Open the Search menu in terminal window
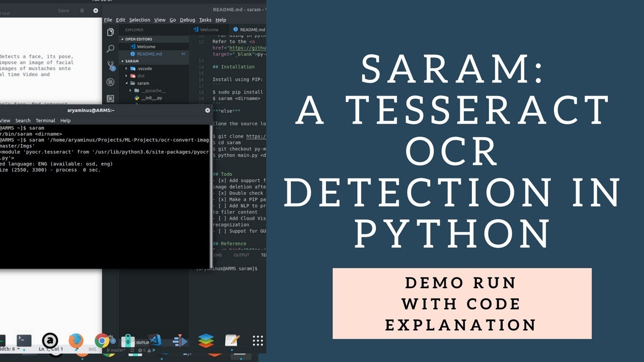This screenshot has width=644, height=362. click(x=23, y=121)
